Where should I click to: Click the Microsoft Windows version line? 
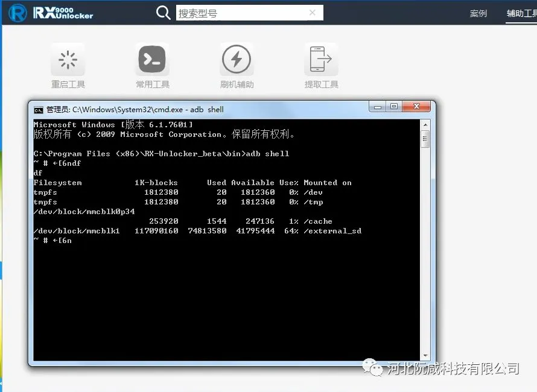pos(113,125)
